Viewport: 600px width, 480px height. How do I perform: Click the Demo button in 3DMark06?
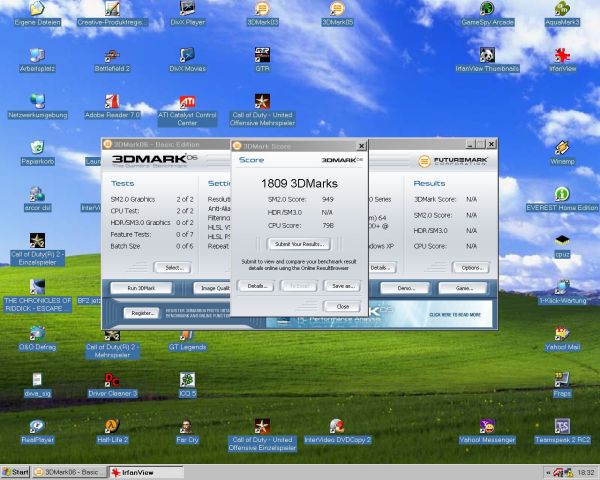coord(405,288)
